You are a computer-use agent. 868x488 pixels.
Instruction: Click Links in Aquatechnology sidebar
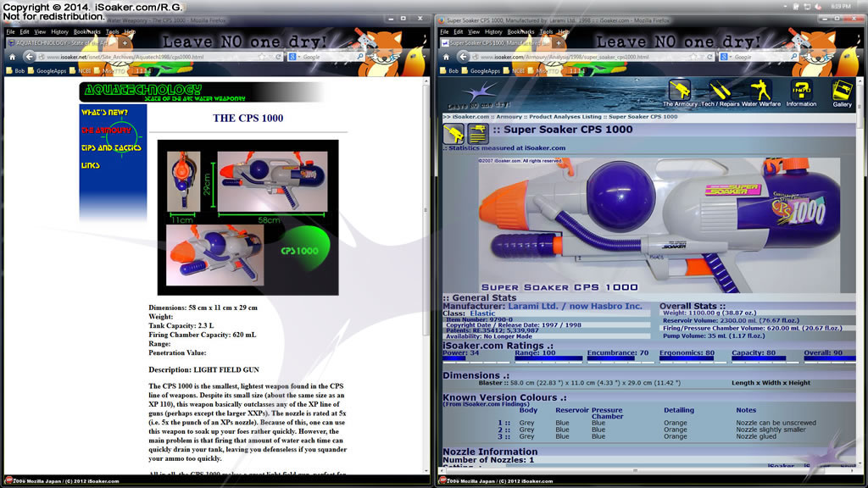click(x=90, y=165)
